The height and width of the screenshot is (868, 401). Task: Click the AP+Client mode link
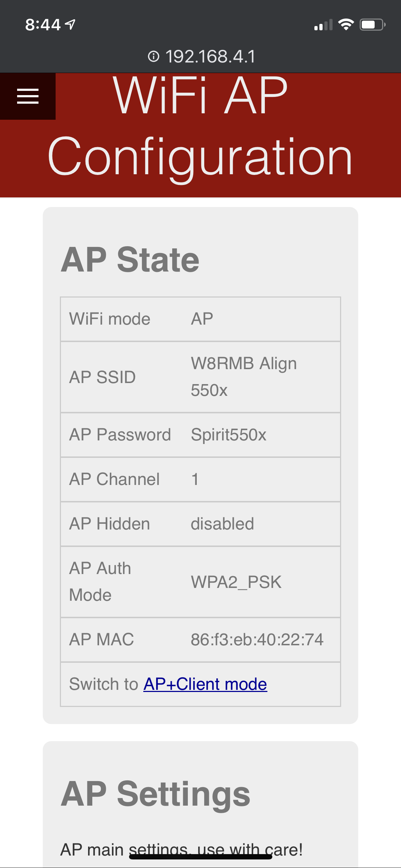(205, 684)
